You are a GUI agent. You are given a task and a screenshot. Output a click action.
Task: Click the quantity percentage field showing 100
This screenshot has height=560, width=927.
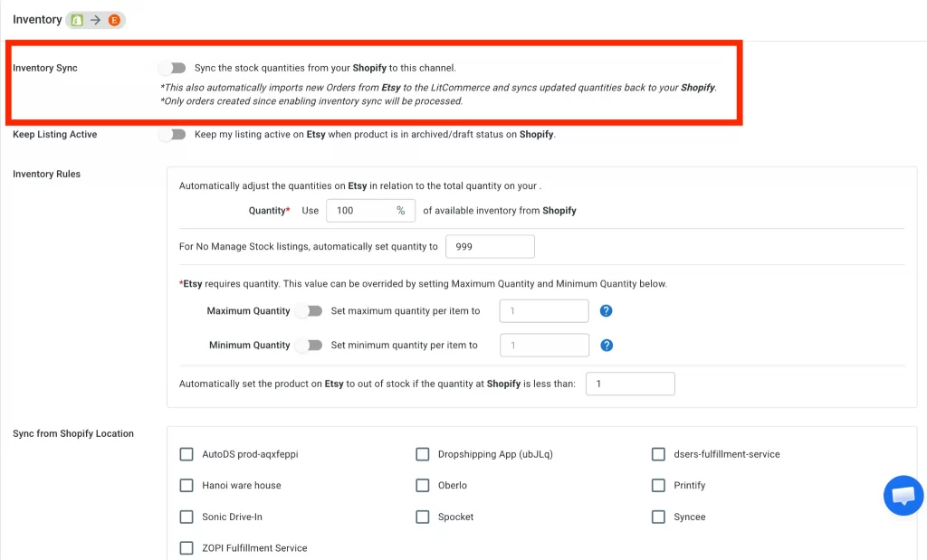click(x=370, y=210)
